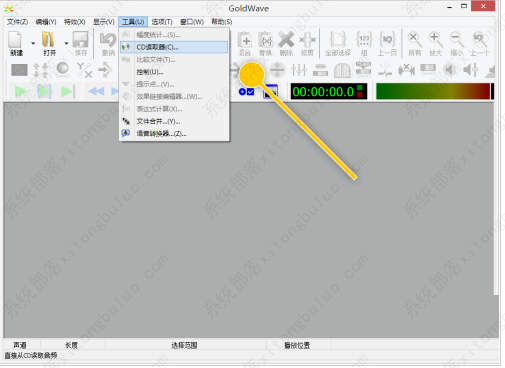Click the speaker with volume slider icon
This screenshot has height=368, width=505.
coord(470,70)
